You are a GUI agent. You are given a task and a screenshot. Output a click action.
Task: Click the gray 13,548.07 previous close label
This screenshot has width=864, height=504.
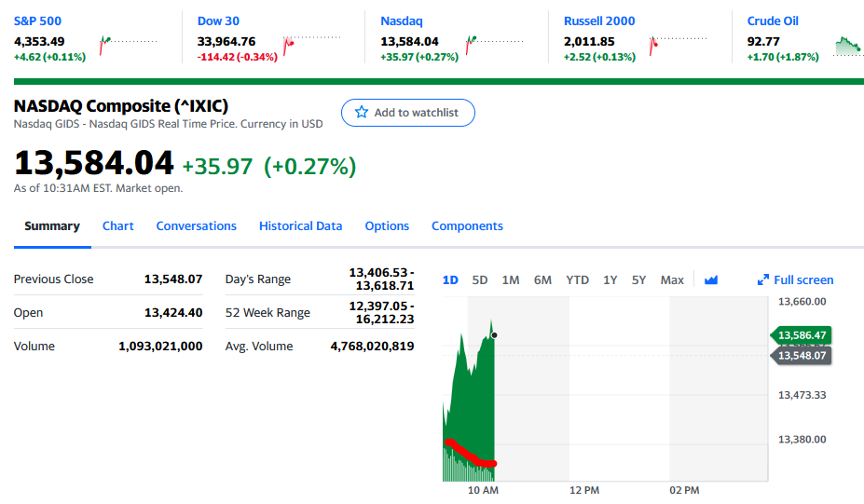click(802, 355)
